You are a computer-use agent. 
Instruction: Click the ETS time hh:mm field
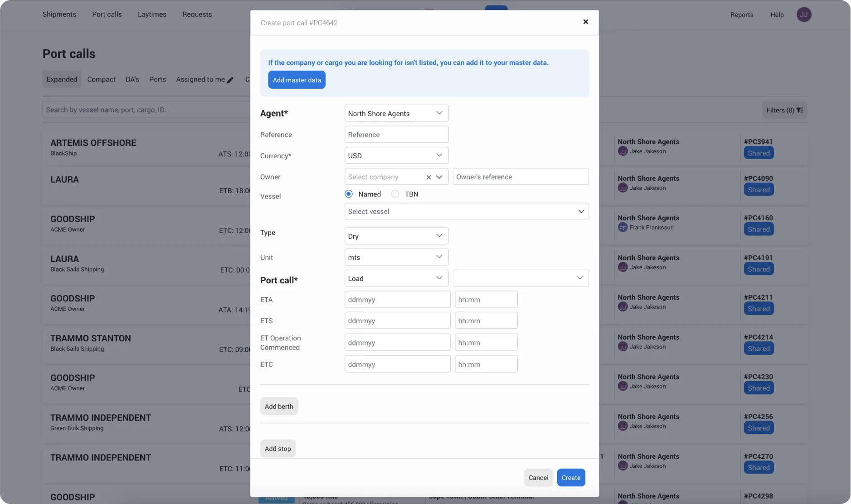(486, 320)
